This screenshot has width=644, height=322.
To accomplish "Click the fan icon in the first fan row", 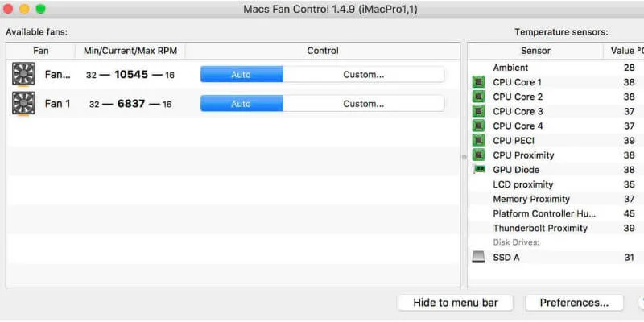I will click(23, 74).
